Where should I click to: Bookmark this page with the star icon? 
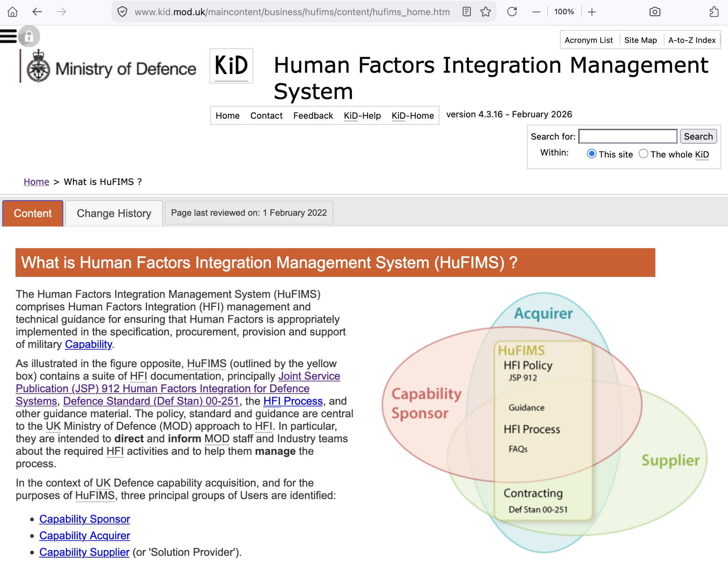(x=485, y=12)
